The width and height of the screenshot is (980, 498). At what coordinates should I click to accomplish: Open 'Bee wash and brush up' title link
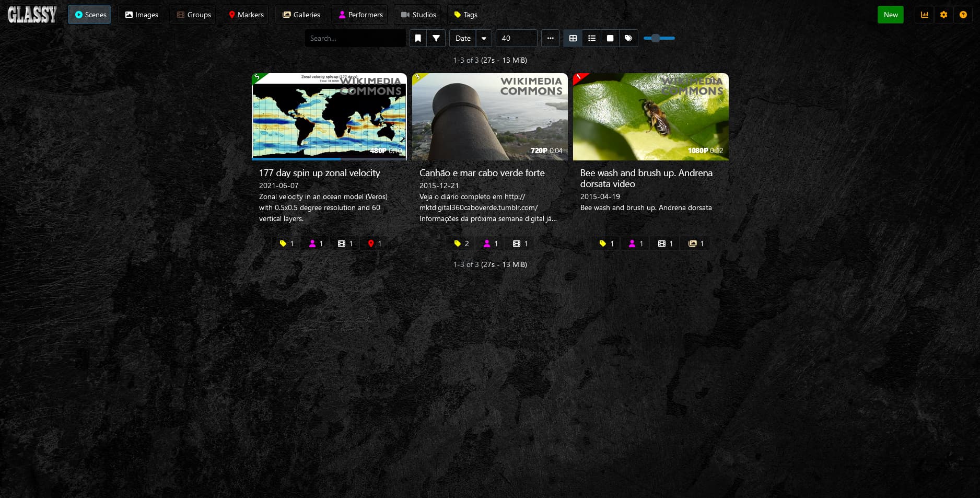tap(646, 178)
